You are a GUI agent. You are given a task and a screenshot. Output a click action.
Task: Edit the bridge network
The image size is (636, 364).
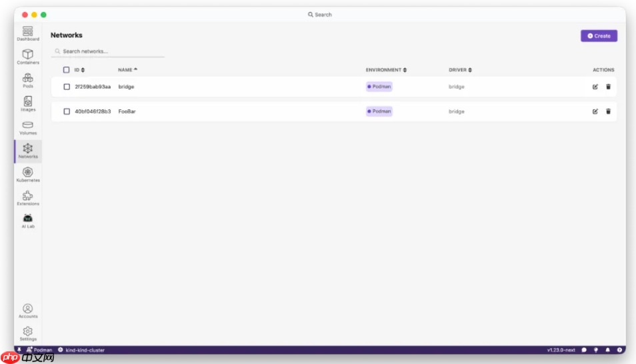tap(595, 87)
